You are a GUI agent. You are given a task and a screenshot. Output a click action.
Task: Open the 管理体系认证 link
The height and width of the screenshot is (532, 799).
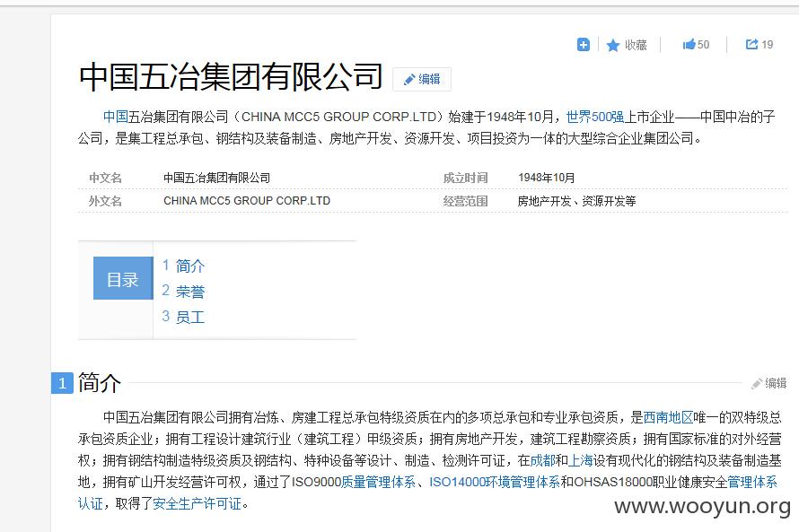coord(752,482)
